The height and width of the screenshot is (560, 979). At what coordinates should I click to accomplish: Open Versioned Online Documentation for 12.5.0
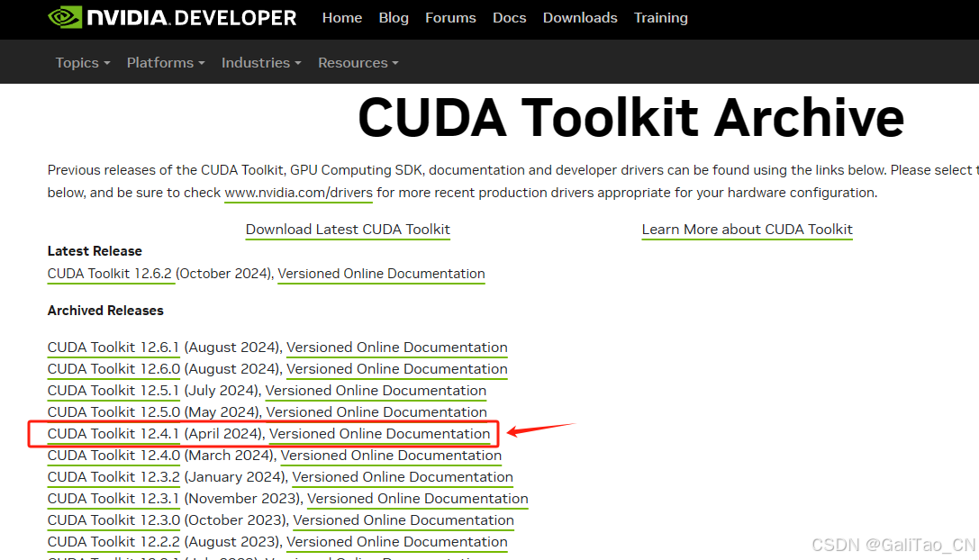click(x=376, y=412)
